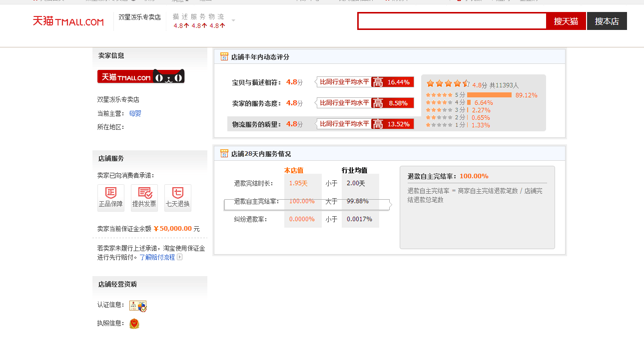Select the 退款自主完结率 row label

click(x=257, y=201)
